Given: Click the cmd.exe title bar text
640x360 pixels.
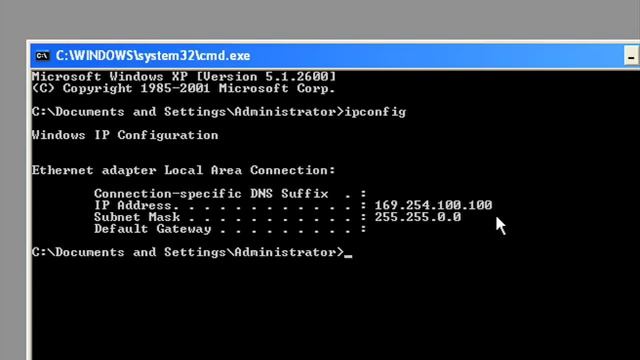Looking at the screenshot, I should coord(153,56).
